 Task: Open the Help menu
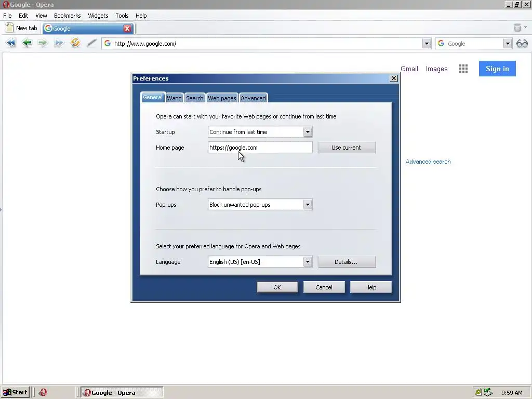141,16
